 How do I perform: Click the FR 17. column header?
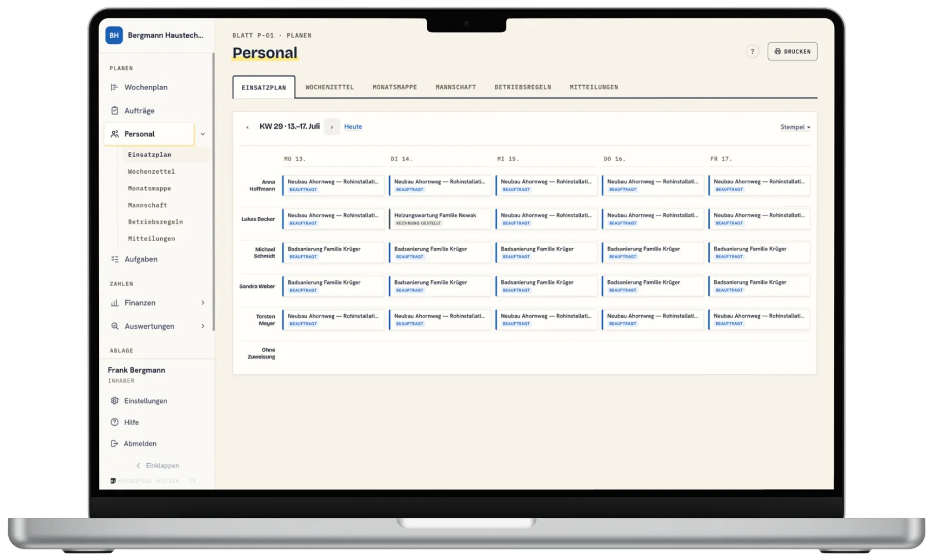point(721,159)
